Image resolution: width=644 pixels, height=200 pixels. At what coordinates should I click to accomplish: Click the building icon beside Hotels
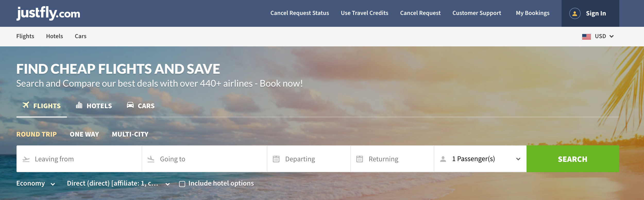pos(79,105)
